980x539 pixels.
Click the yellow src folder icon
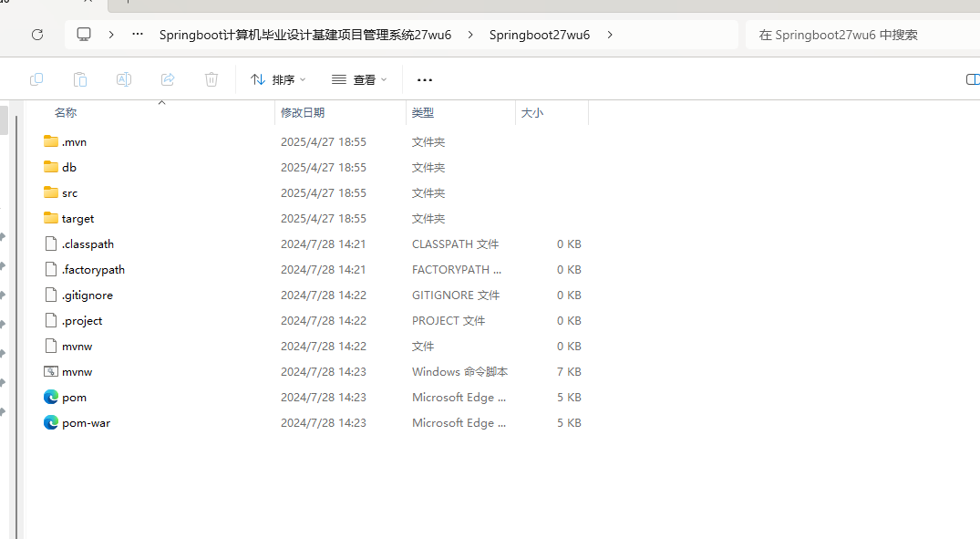[x=51, y=192]
